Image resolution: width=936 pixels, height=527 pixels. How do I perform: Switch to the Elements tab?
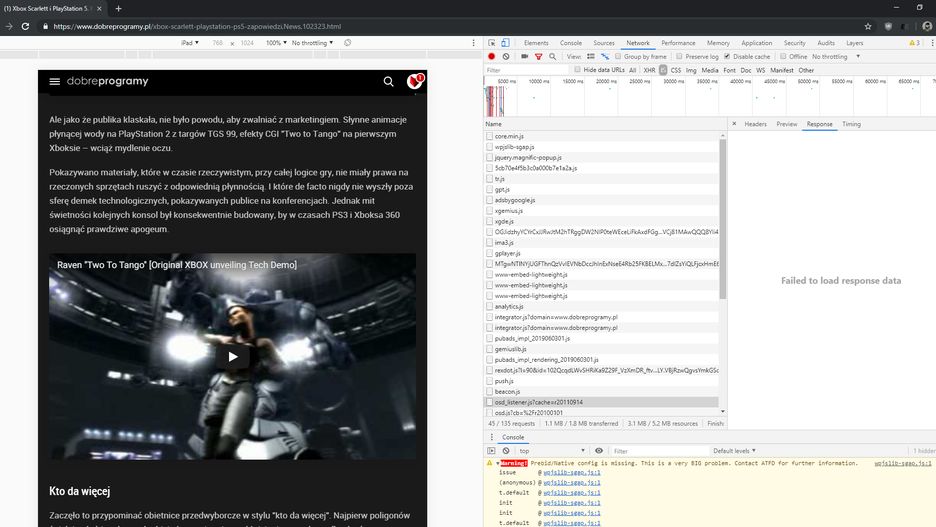(536, 43)
